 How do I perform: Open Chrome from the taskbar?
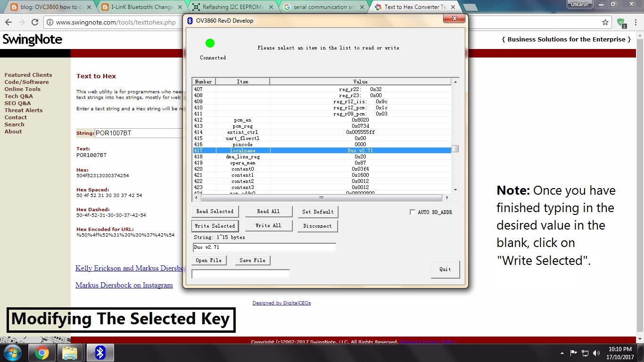(42, 353)
